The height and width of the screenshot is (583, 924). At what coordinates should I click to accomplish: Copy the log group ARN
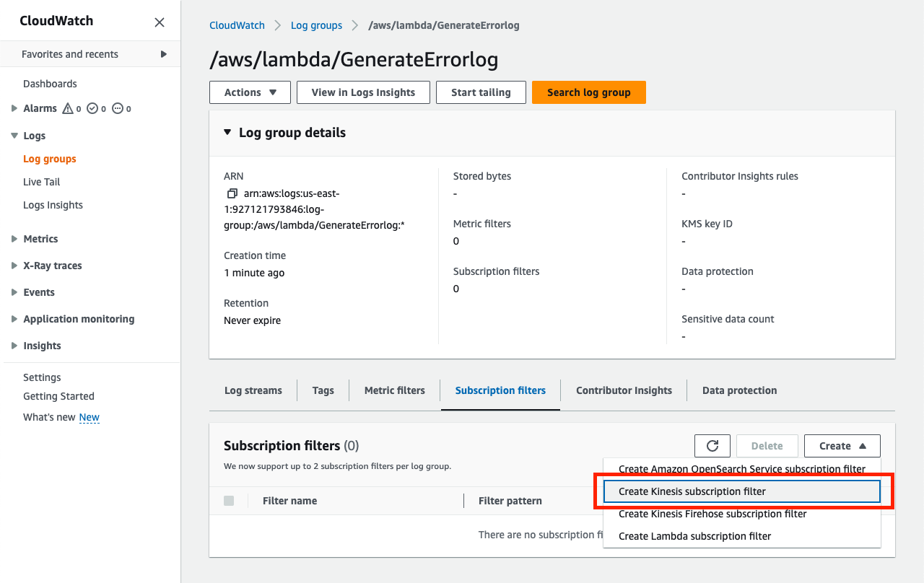click(232, 193)
